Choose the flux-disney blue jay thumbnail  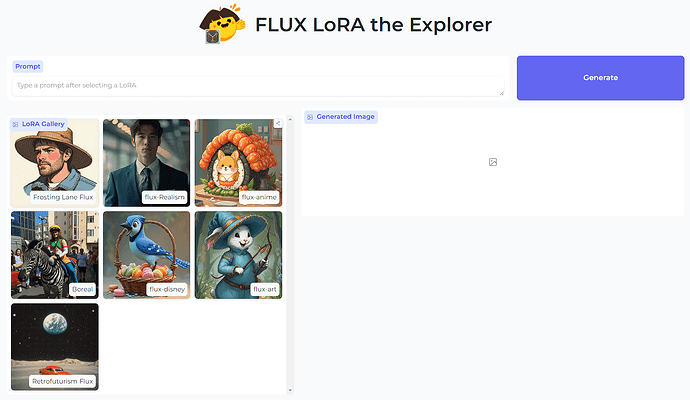click(x=147, y=255)
